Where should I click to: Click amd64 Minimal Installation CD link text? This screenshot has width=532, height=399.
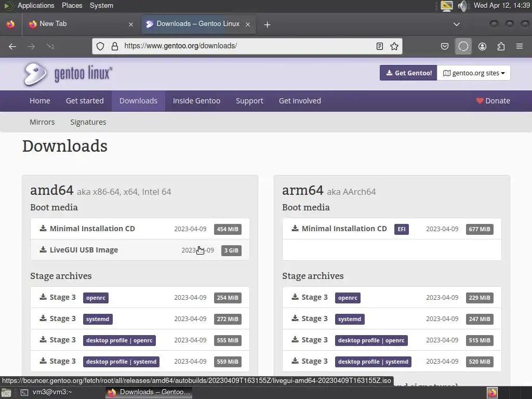point(92,229)
